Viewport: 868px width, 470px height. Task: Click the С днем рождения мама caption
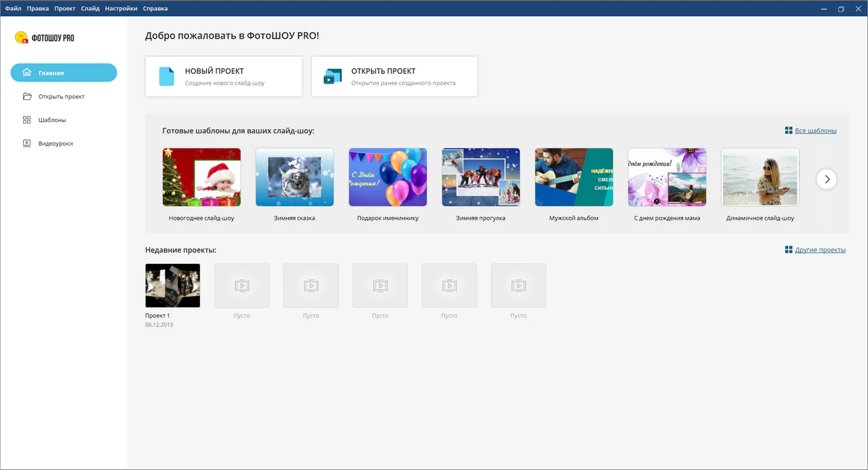point(667,218)
